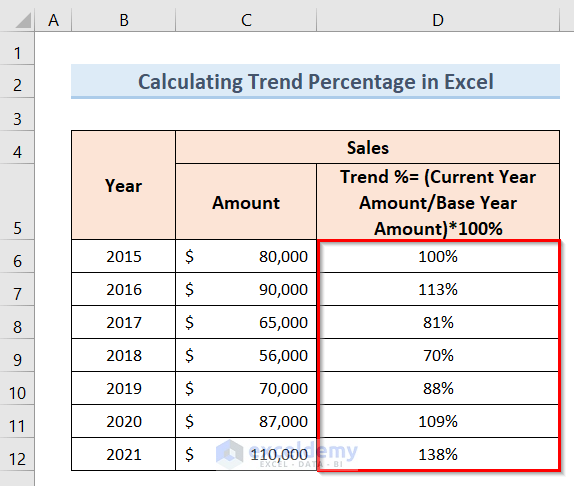Click the amount cell showing 90,000
Screen dimensions: 574x486
(x=246, y=289)
